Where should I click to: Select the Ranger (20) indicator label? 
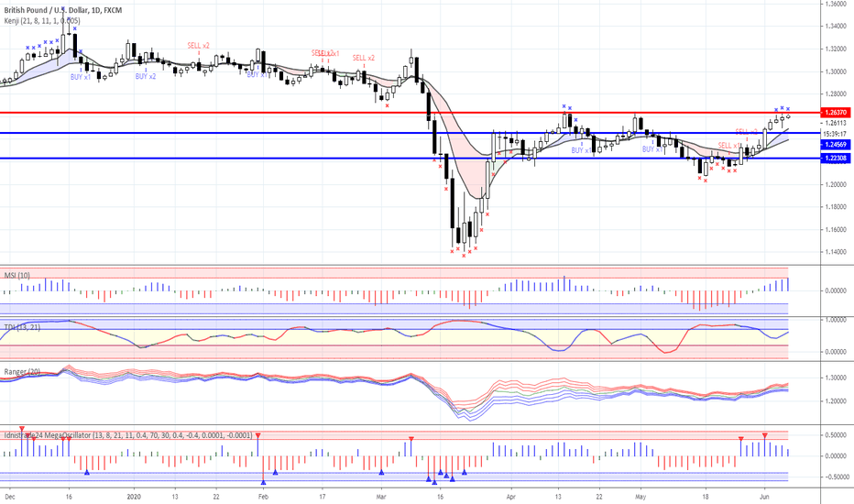pos(22,372)
